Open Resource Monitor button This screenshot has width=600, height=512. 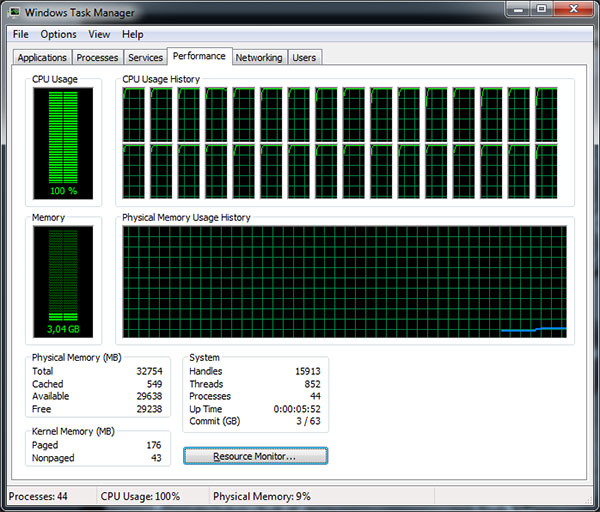click(x=255, y=456)
